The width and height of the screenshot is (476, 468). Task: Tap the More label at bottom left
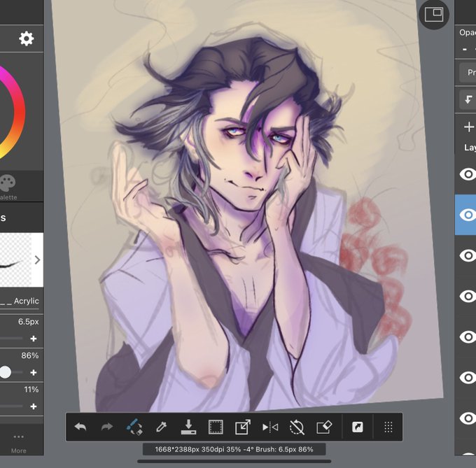coord(18,451)
